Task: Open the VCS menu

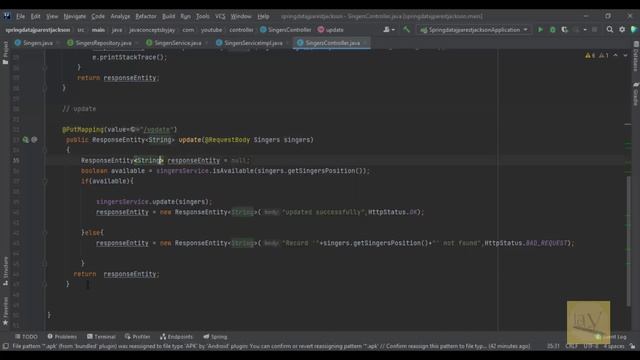Action: click(220, 16)
